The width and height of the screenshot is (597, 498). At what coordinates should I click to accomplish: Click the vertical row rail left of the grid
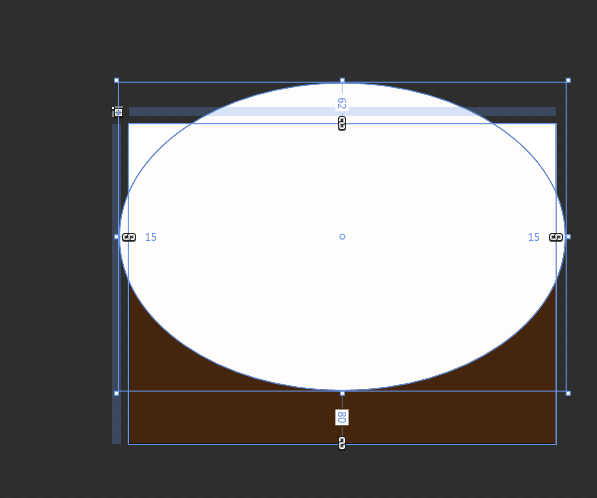pos(117,284)
